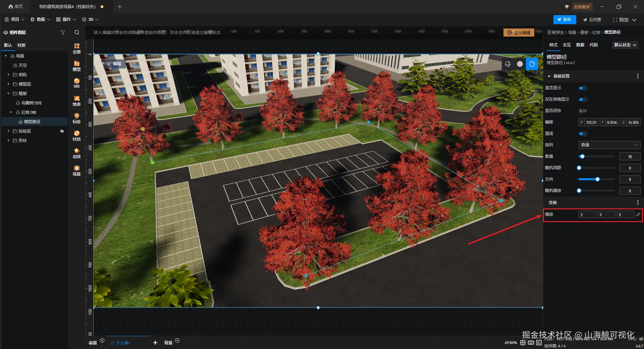Click the 发布 publish button
This screenshot has width=644, height=349.
click(565, 20)
